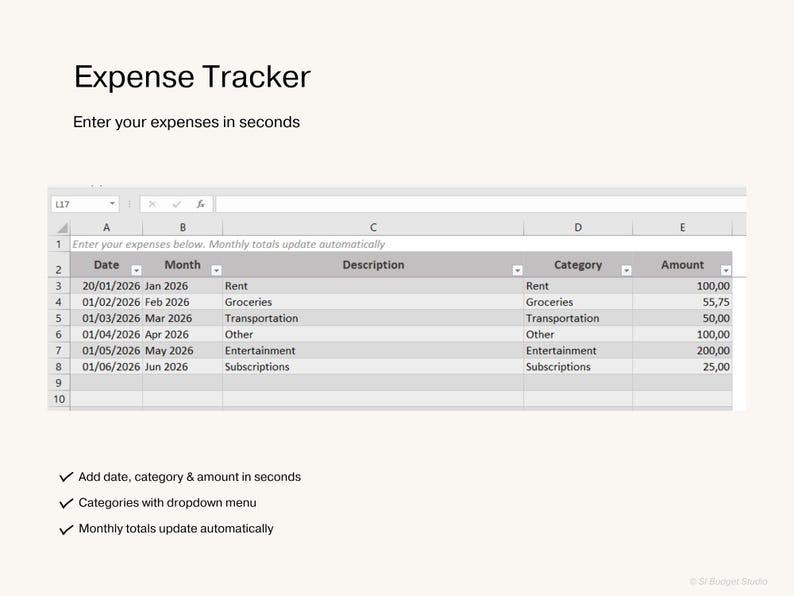Screen dimensions: 794x596
Task: Click the Category header cell
Action: (x=578, y=265)
